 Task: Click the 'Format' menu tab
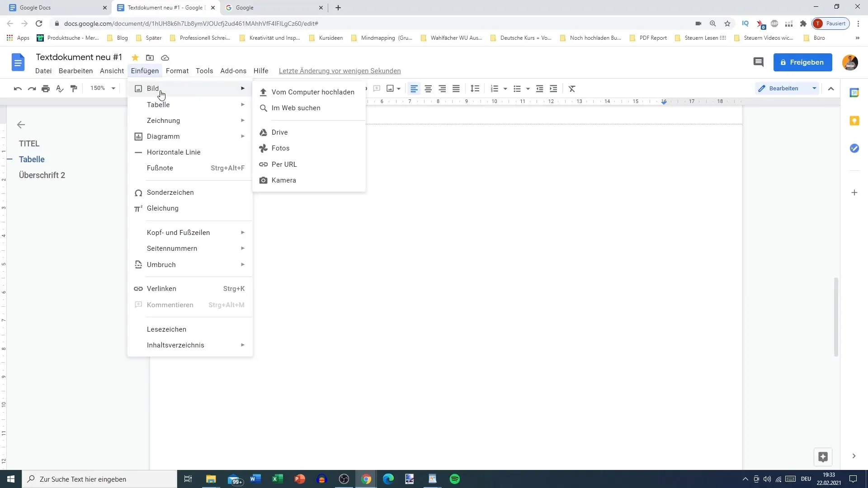click(177, 71)
